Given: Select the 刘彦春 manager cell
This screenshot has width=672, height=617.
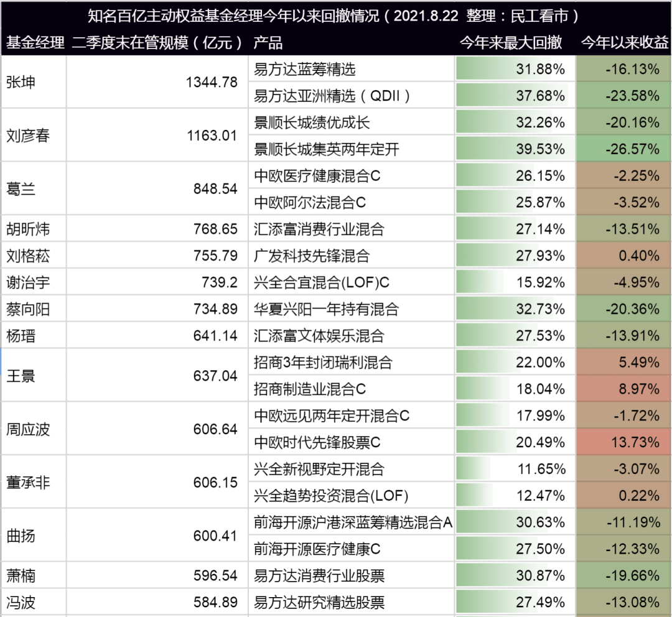Looking at the screenshot, I should coord(34,136).
